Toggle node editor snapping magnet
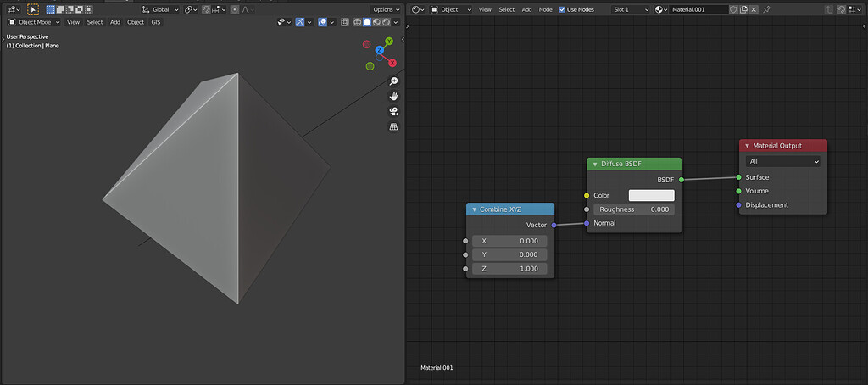This screenshot has width=868, height=385. point(842,9)
